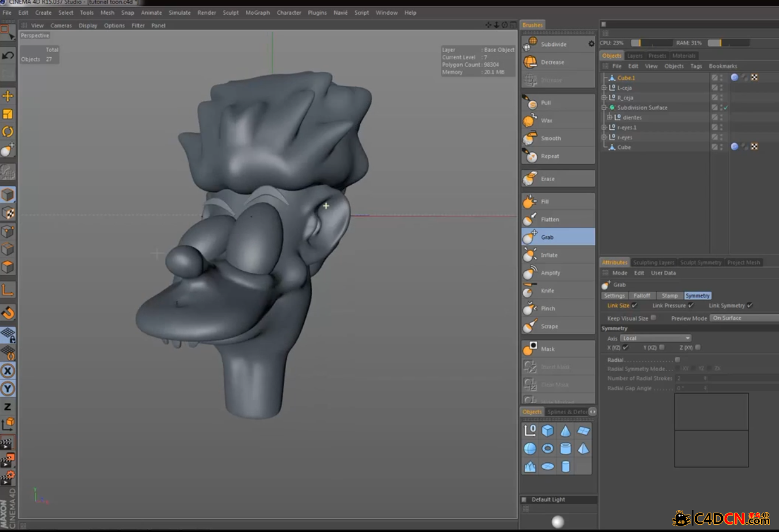Enable Z (XY) symmetry checkbox
The height and width of the screenshot is (532, 779).
click(697, 347)
